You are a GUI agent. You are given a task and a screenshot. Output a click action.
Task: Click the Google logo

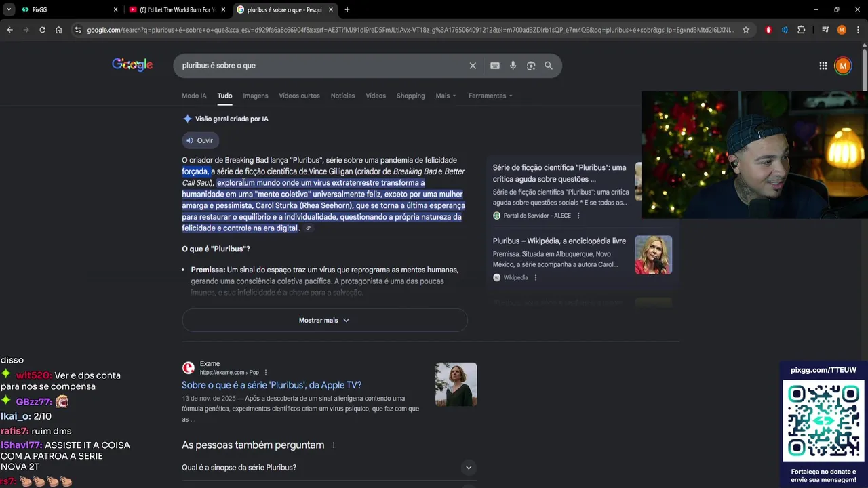132,65
